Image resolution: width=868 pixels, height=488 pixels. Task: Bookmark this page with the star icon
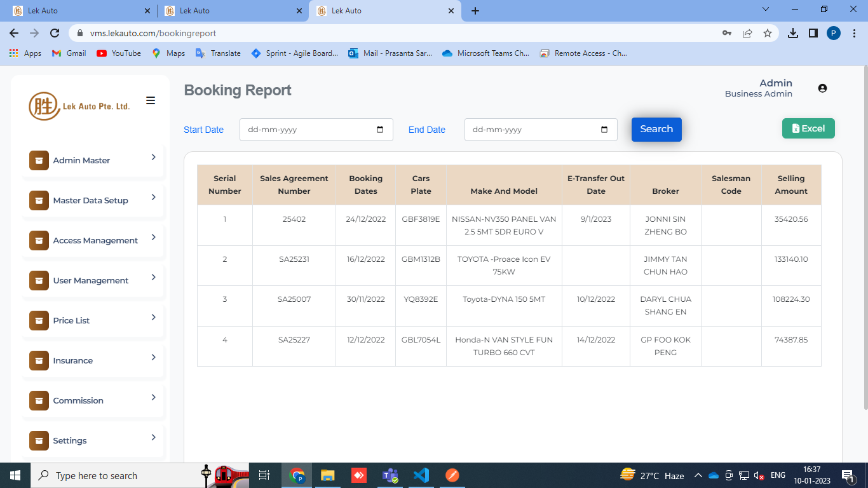tap(767, 33)
